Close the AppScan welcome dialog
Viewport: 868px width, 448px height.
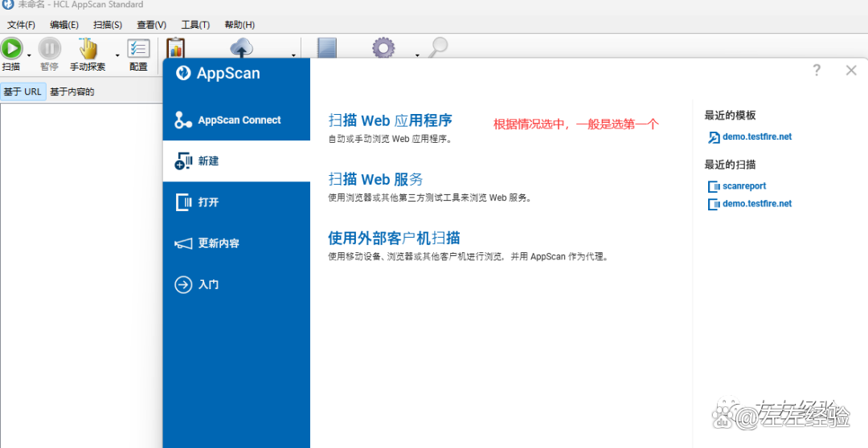pyautogui.click(x=851, y=70)
